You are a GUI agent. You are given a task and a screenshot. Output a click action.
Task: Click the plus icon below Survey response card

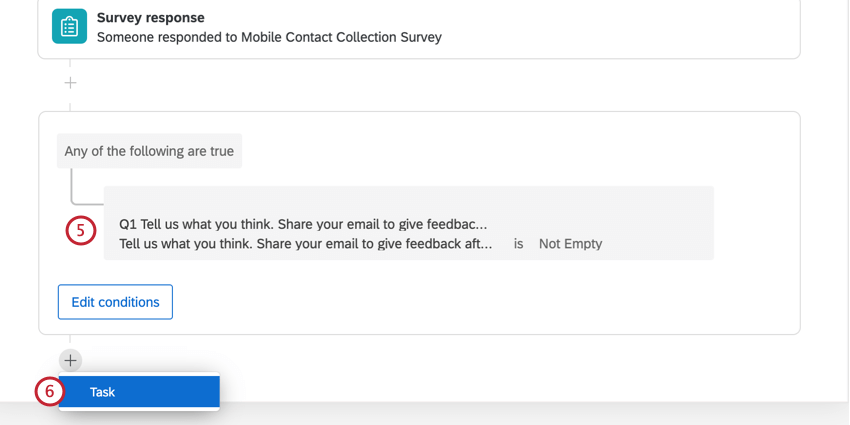(x=70, y=83)
